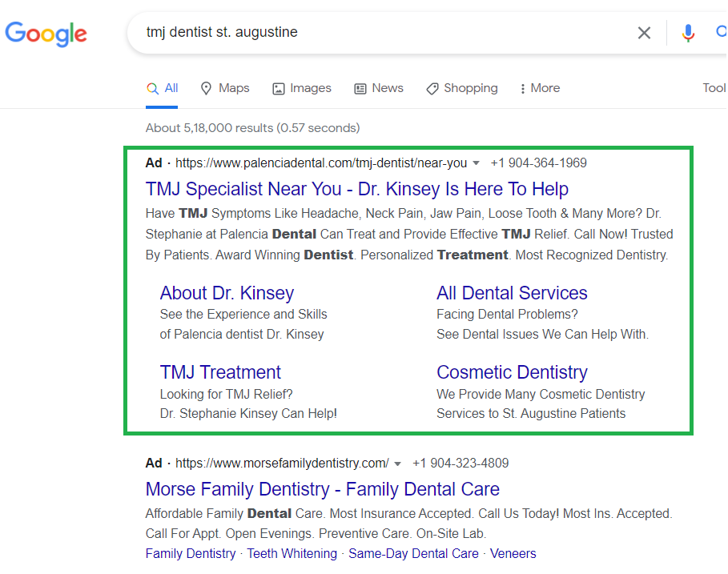
Task: Open Morse Family Dentistry ad headline
Action: [x=322, y=490]
